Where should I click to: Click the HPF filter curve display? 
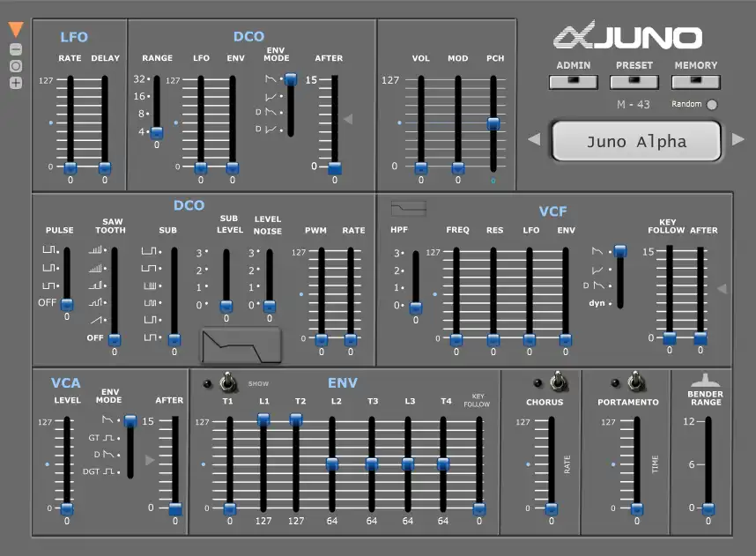click(x=408, y=208)
